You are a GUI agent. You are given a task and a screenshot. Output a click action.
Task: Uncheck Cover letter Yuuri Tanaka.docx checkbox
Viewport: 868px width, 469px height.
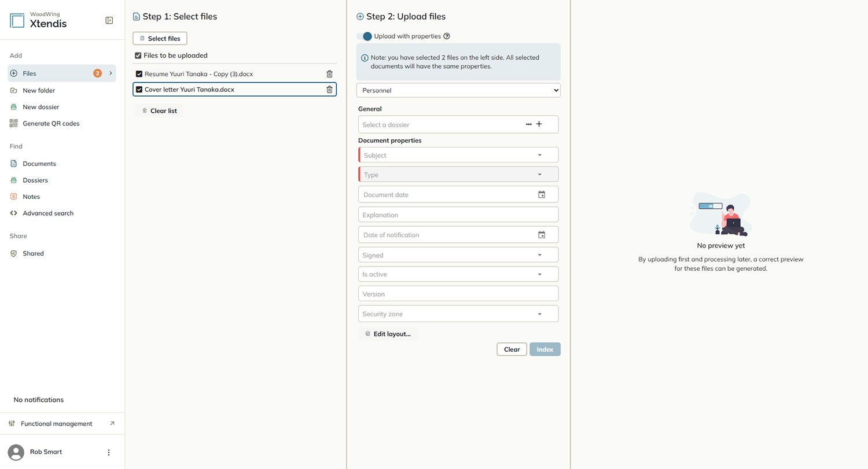point(139,90)
